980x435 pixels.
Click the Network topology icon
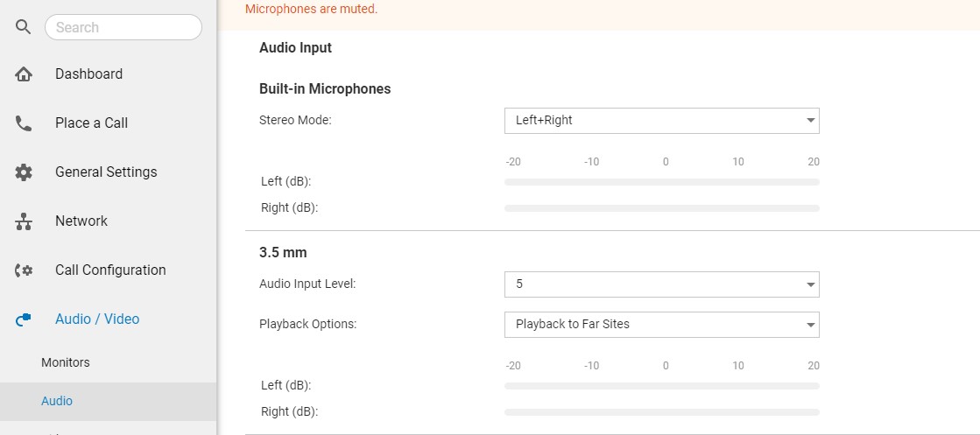pos(23,221)
